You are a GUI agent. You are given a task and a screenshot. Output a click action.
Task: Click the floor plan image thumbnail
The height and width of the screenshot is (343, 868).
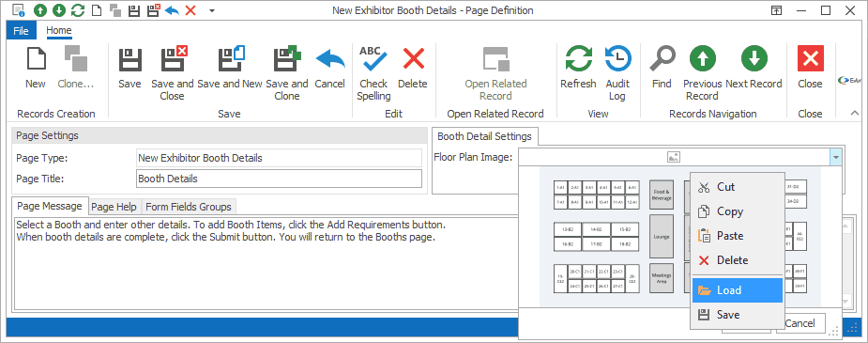pyautogui.click(x=615, y=237)
